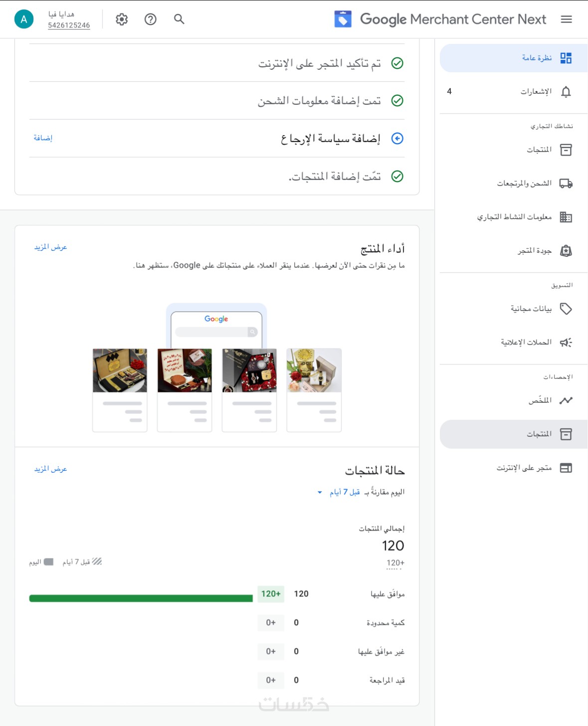Click the shipping info completed checkmark
This screenshot has width=588, height=726.
[x=397, y=101]
